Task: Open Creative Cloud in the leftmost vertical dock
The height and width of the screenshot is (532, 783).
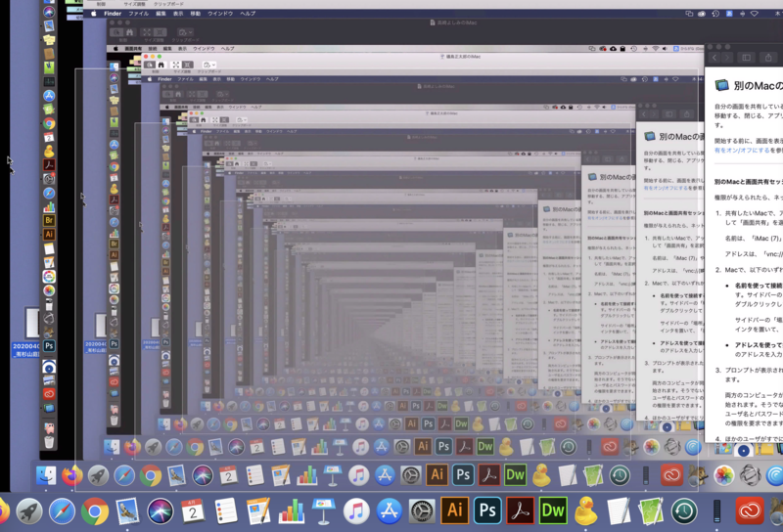Action: (x=49, y=394)
